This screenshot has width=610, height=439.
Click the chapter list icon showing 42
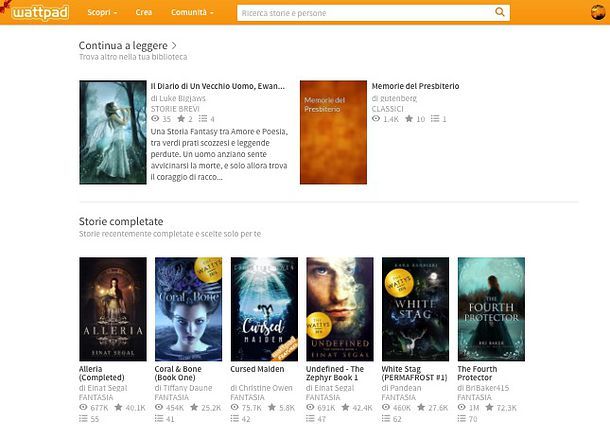coord(235,418)
